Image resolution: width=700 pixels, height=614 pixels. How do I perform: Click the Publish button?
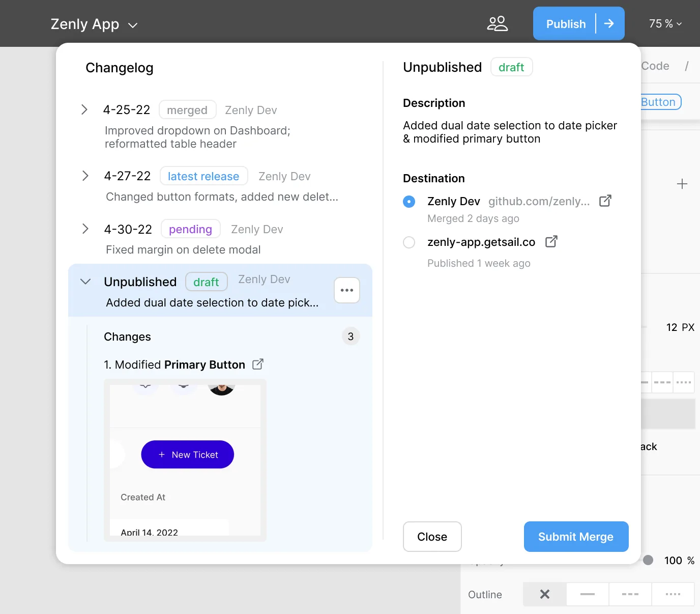[565, 23]
